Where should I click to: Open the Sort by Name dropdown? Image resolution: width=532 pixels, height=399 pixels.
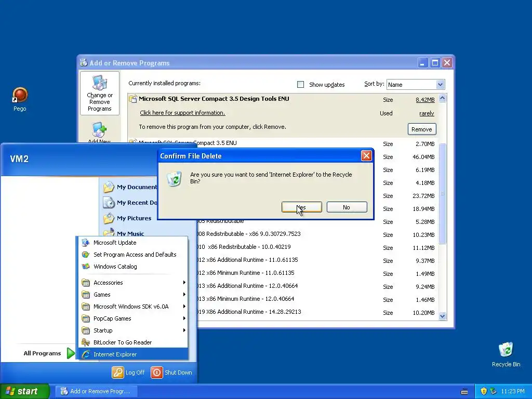coord(440,85)
